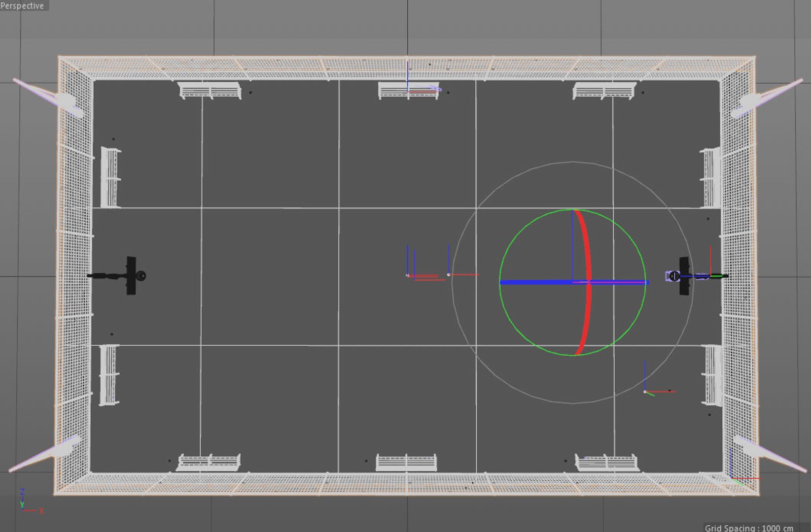Select the top-right corner floodlight
811x532 pixels.
pos(767,98)
